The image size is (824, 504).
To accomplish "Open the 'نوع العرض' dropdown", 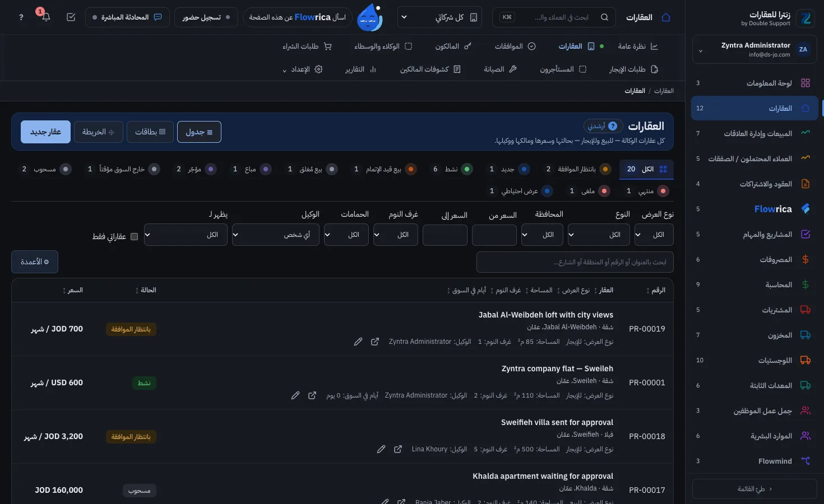I will [x=654, y=235].
